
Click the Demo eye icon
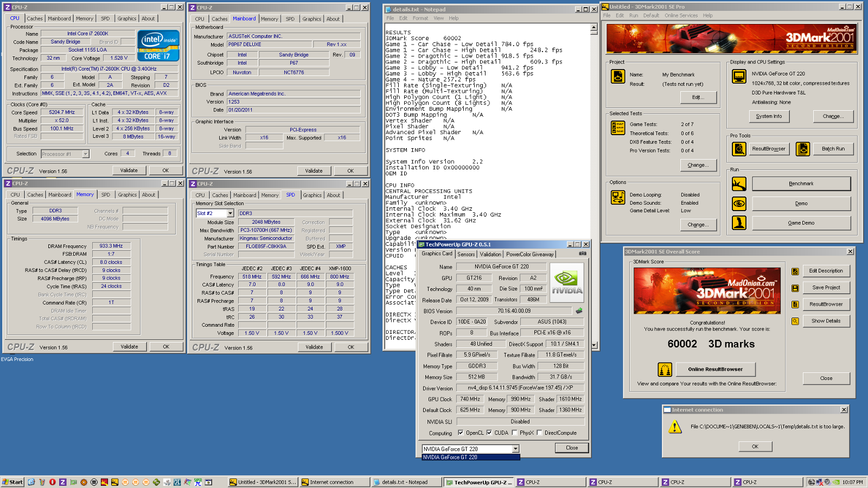739,204
